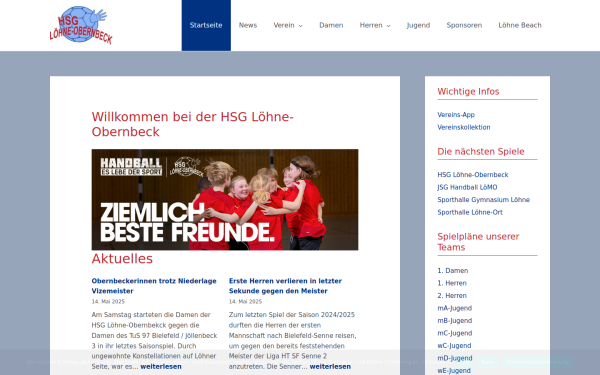Screen dimensions: 600x375
Task: Open the 1. Damen schedule
Action: click(x=453, y=271)
